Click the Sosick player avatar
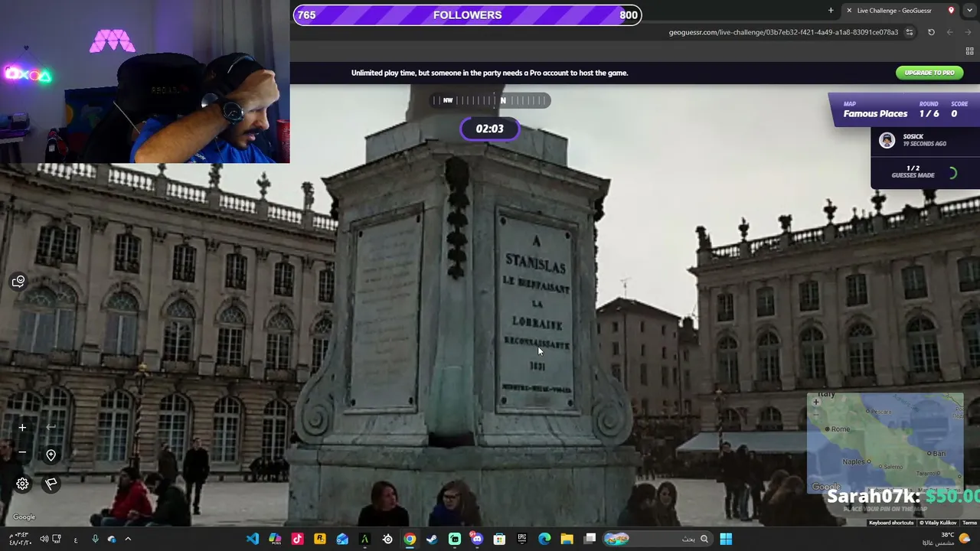This screenshot has width=980, height=551. (x=887, y=140)
